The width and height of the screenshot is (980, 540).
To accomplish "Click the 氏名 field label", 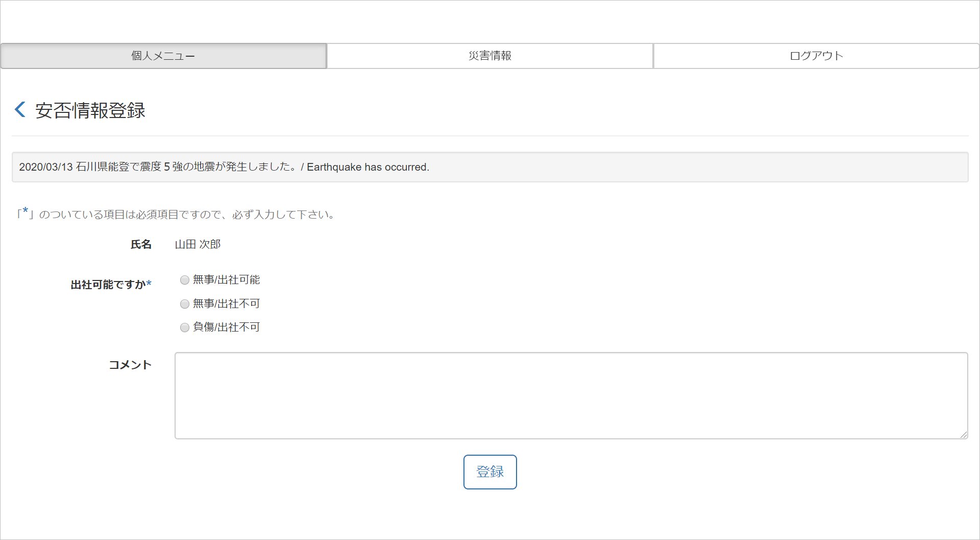I will point(141,245).
